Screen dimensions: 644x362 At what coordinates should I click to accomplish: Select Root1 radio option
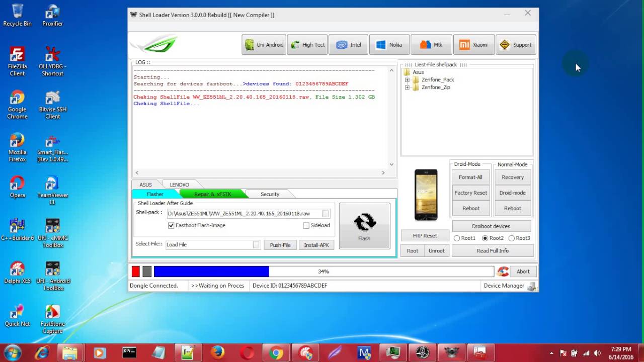click(x=457, y=238)
